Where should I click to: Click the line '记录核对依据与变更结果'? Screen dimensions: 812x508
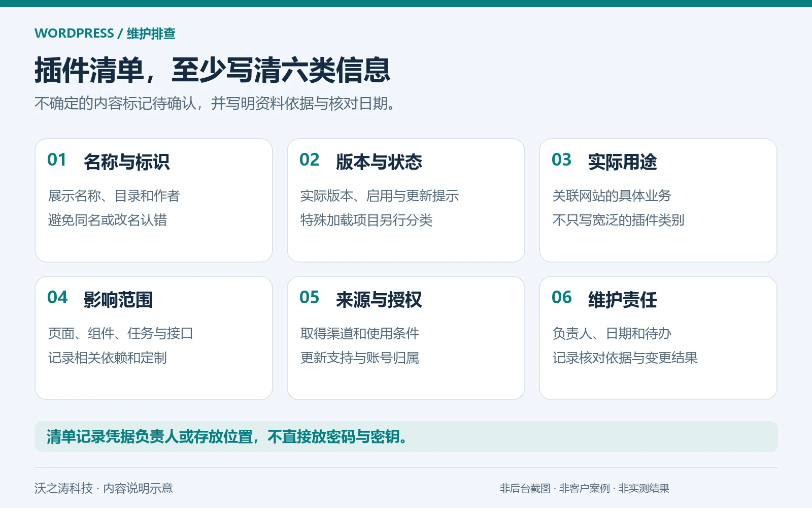[x=625, y=358]
